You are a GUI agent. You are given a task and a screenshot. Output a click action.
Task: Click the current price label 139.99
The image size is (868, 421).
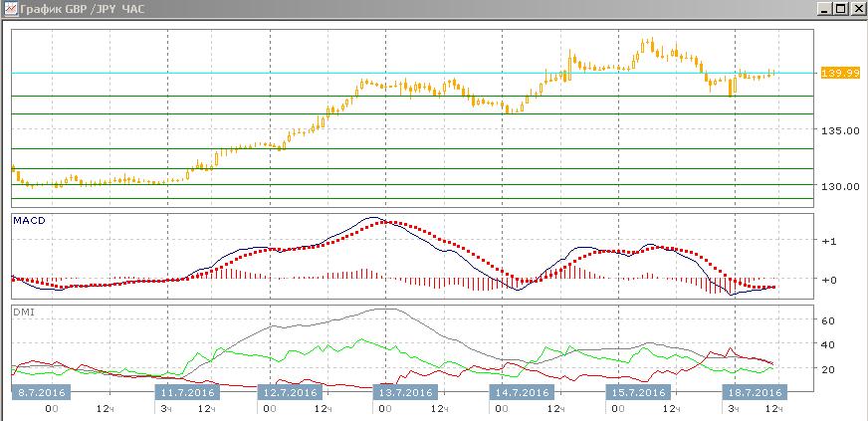[x=840, y=73]
